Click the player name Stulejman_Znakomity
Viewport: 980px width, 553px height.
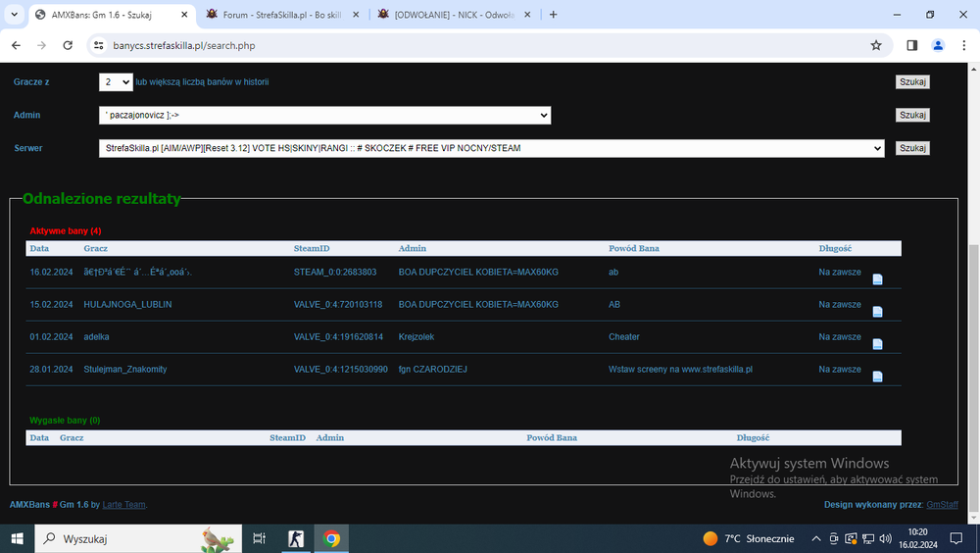click(x=125, y=370)
